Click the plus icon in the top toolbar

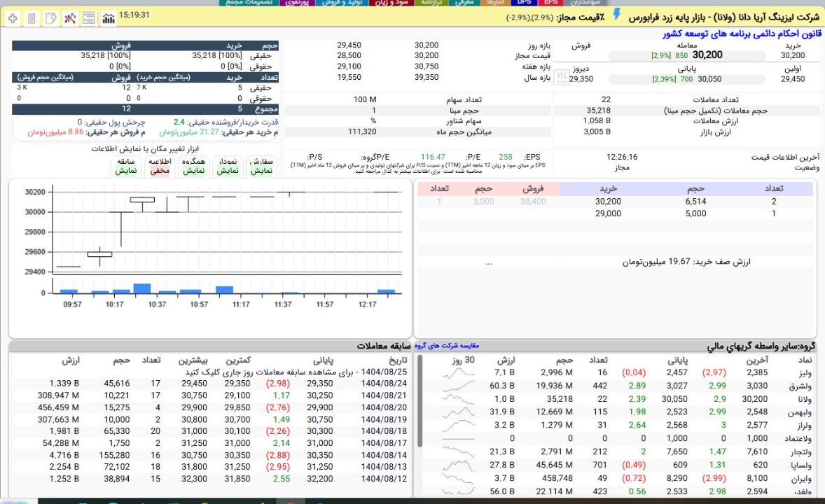12,16
